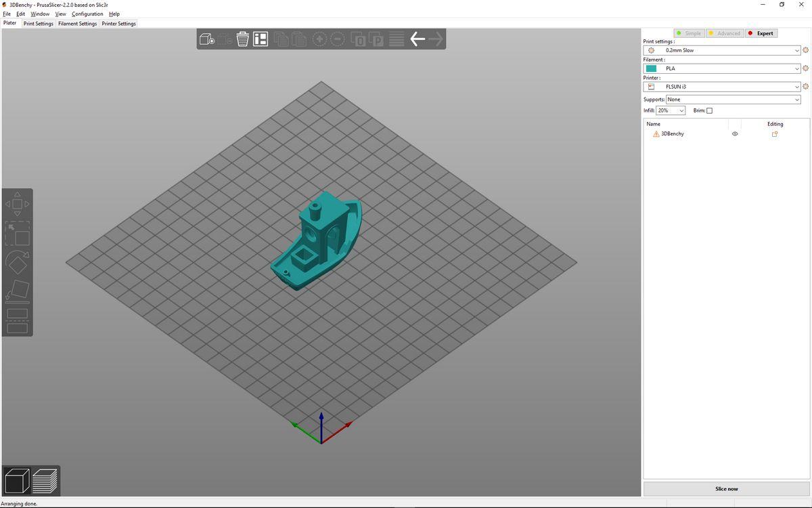812x508 pixels.
Task: Click the 3DBenchy warning triangle icon
Action: pos(656,134)
